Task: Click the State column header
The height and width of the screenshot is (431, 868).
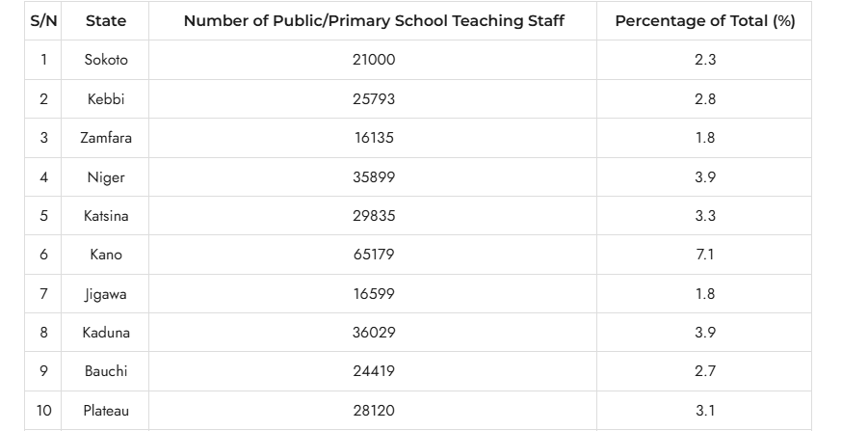Action: point(106,21)
